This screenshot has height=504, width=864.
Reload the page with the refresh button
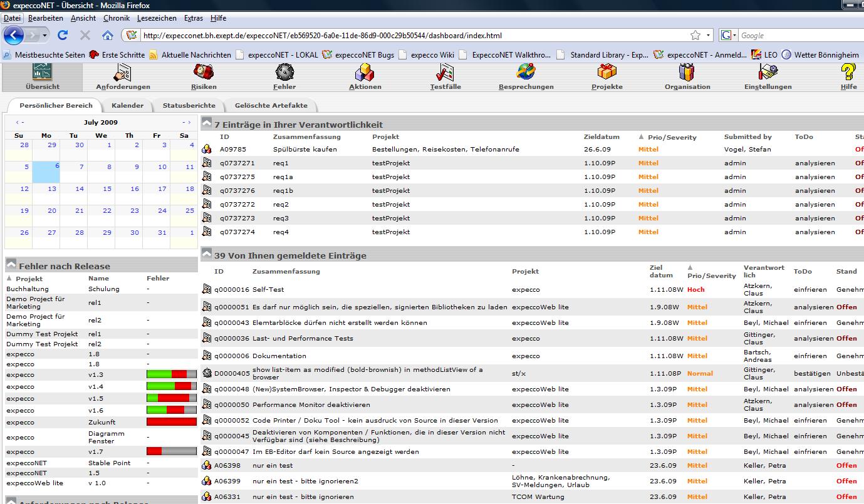62,35
